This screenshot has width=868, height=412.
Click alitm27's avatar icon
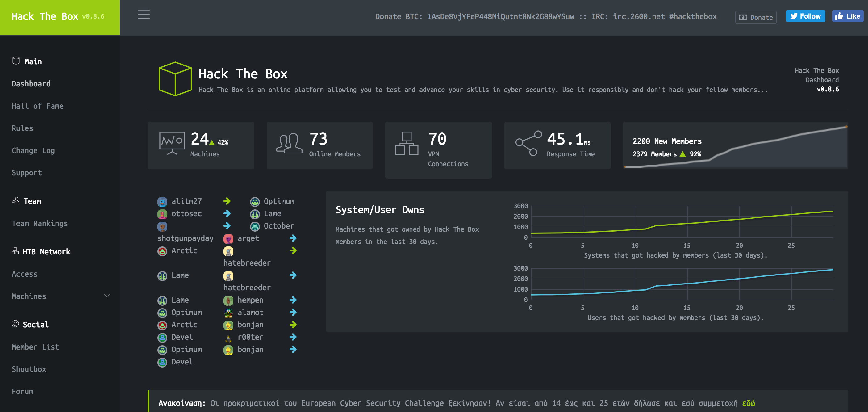tap(162, 202)
